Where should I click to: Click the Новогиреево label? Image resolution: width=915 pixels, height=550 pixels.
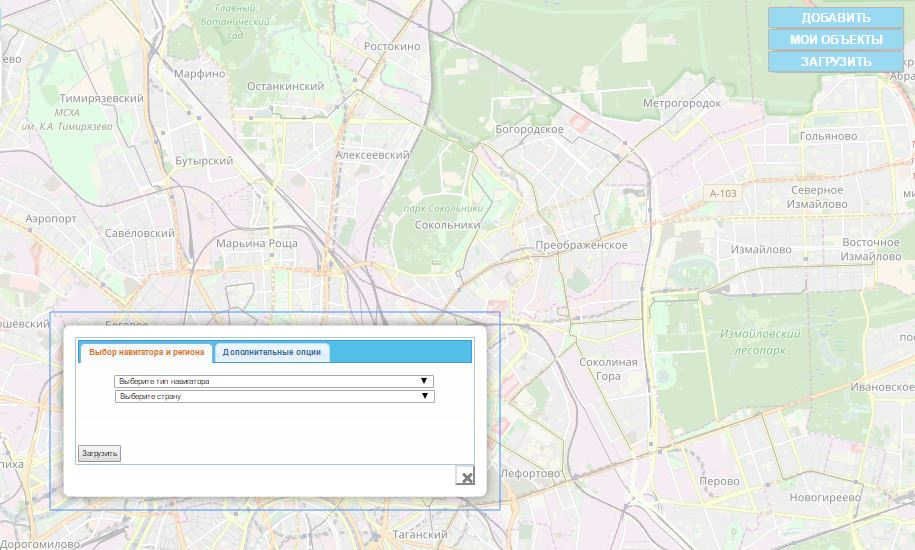tap(825, 498)
